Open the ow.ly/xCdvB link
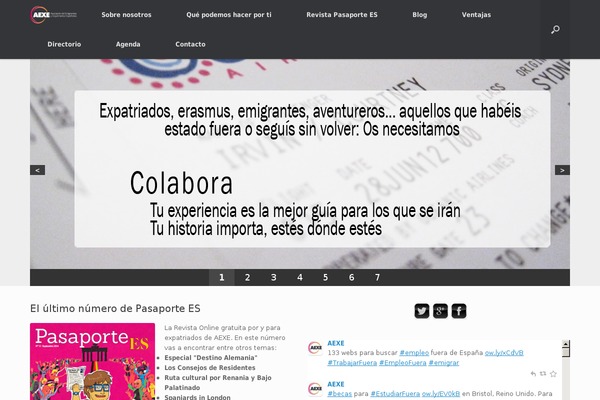 (x=504, y=353)
